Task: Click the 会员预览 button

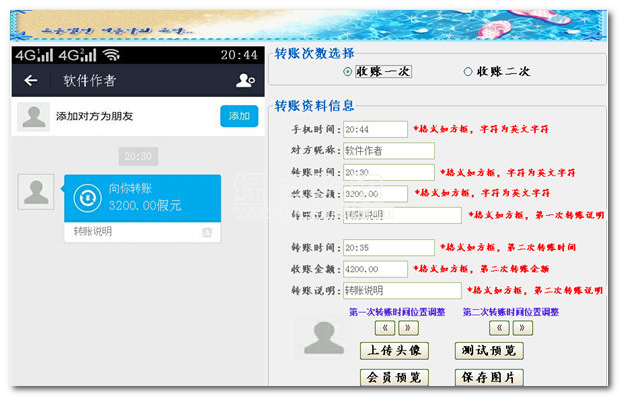Action: pyautogui.click(x=394, y=378)
